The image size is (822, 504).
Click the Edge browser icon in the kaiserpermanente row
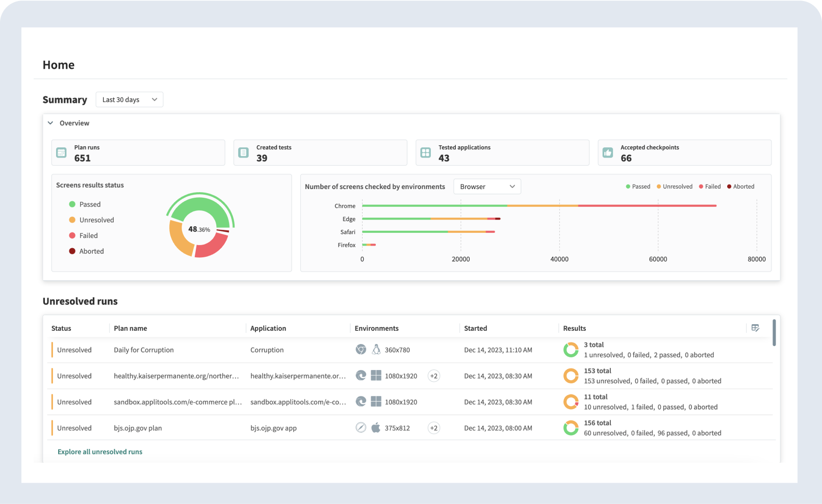[x=361, y=376]
